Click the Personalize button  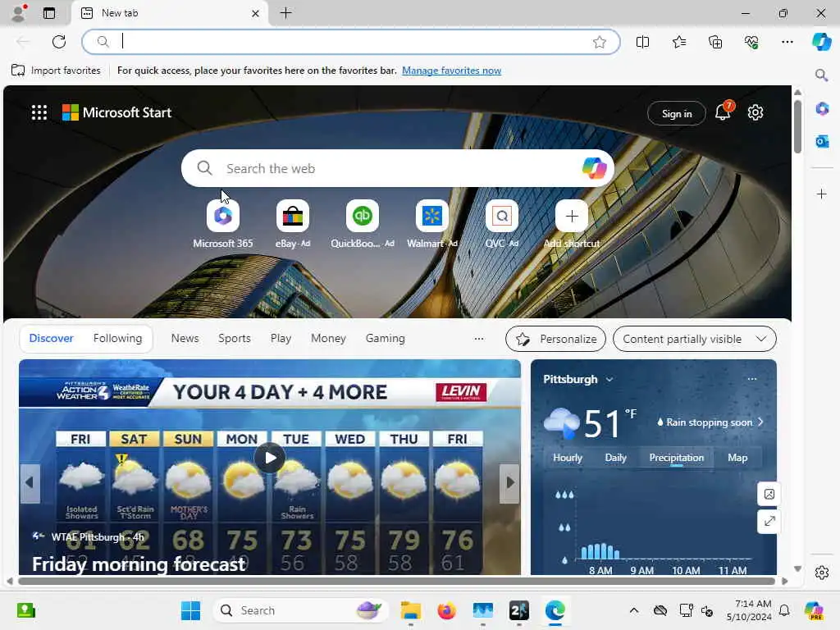555,339
